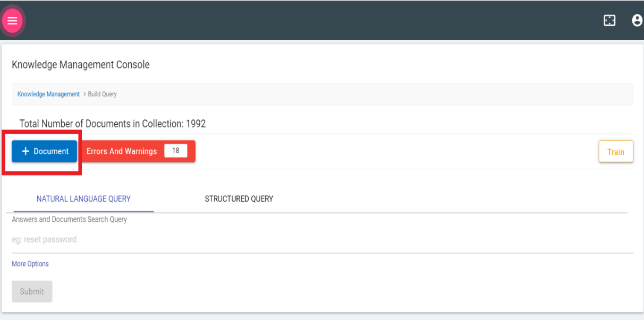Open the Errors And Warnings panel

tap(122, 151)
